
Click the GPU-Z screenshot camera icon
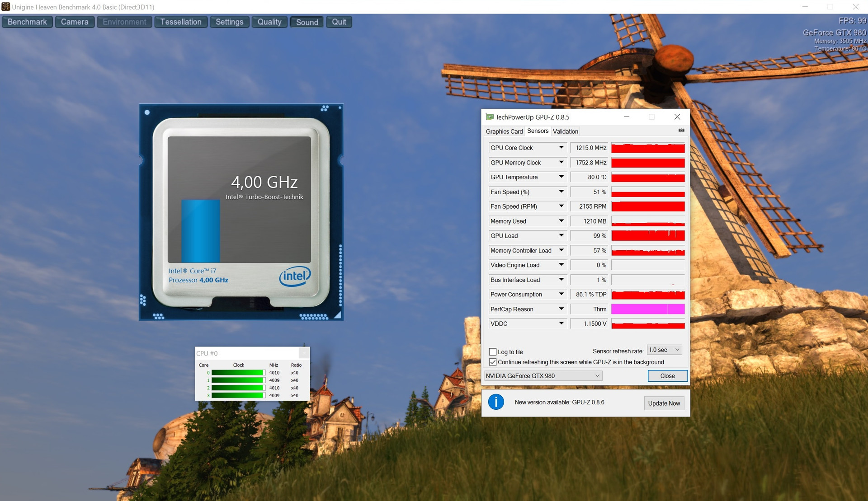point(681,131)
